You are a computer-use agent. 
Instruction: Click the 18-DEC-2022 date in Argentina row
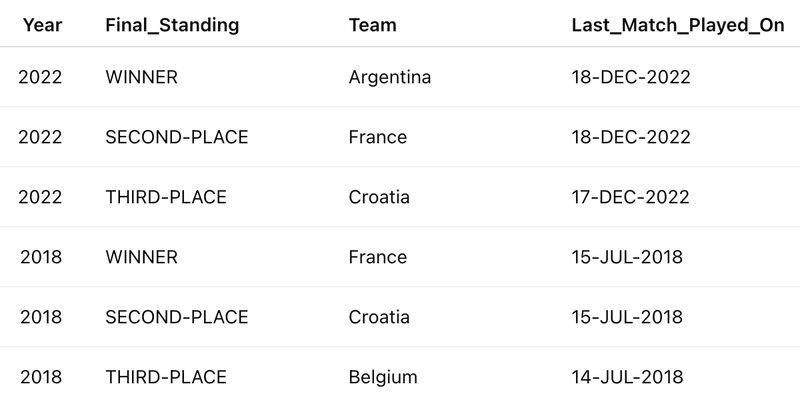pos(631,77)
